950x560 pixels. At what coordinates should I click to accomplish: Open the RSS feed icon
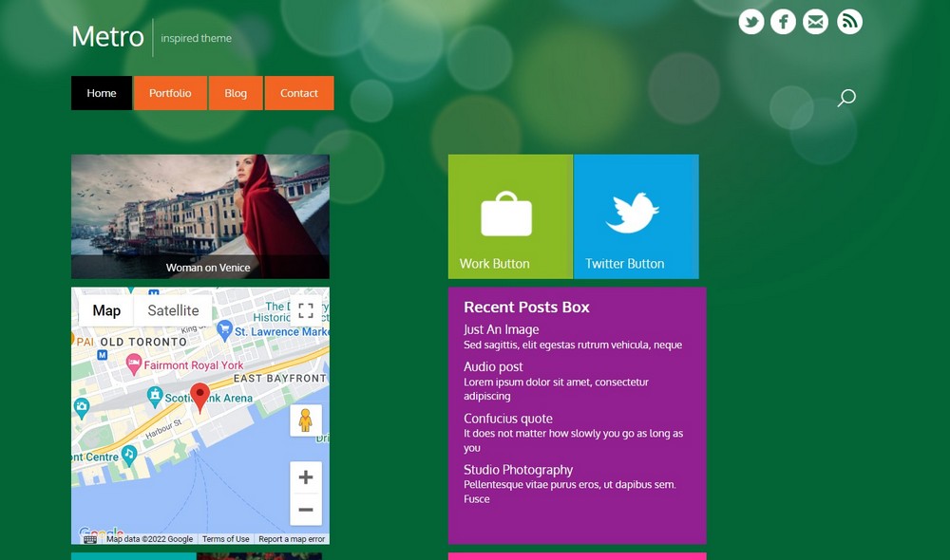[x=849, y=22]
